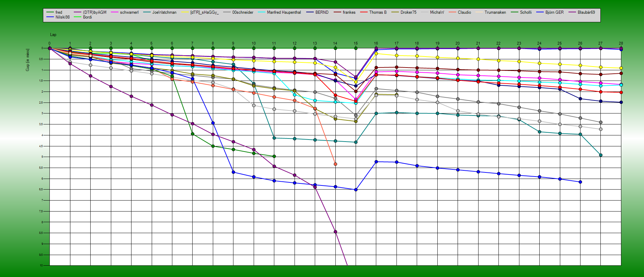This screenshot has width=644, height=277.
Task: Click the light gray data point at lap 27
Action: coord(601,129)
